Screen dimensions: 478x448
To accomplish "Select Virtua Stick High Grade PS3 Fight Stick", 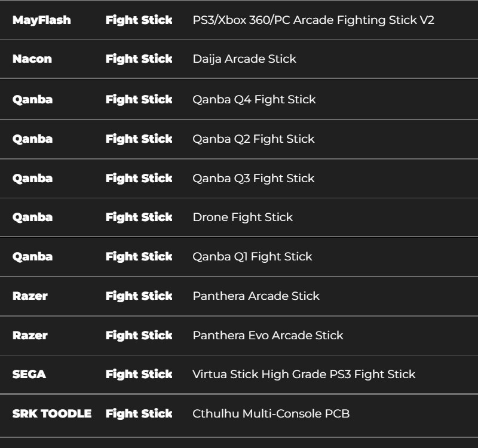I will point(304,375).
